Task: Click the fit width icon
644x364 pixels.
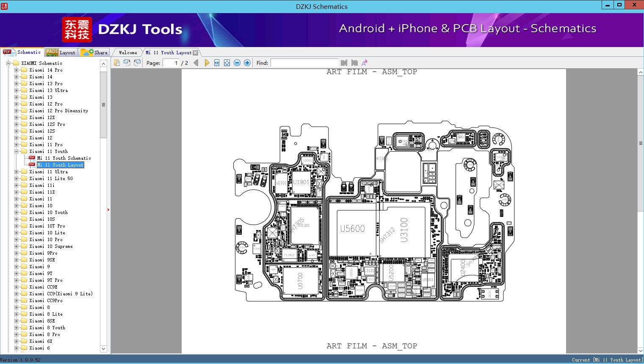Action: click(x=217, y=63)
